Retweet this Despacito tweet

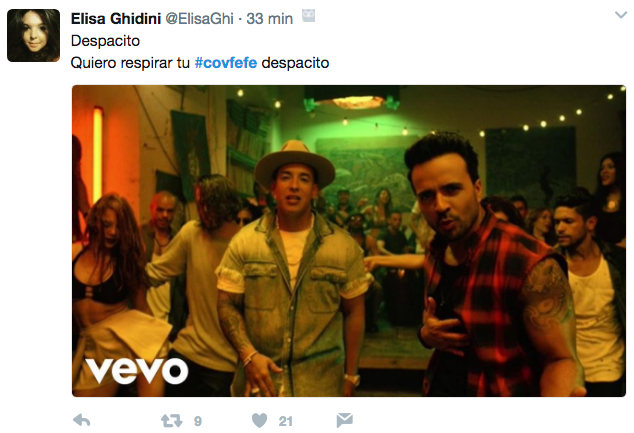pos(171,421)
